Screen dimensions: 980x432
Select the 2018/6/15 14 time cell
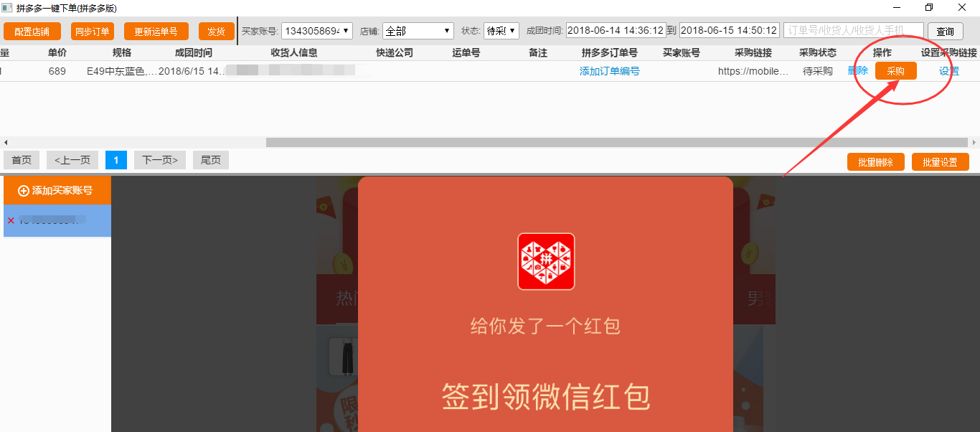click(x=192, y=71)
